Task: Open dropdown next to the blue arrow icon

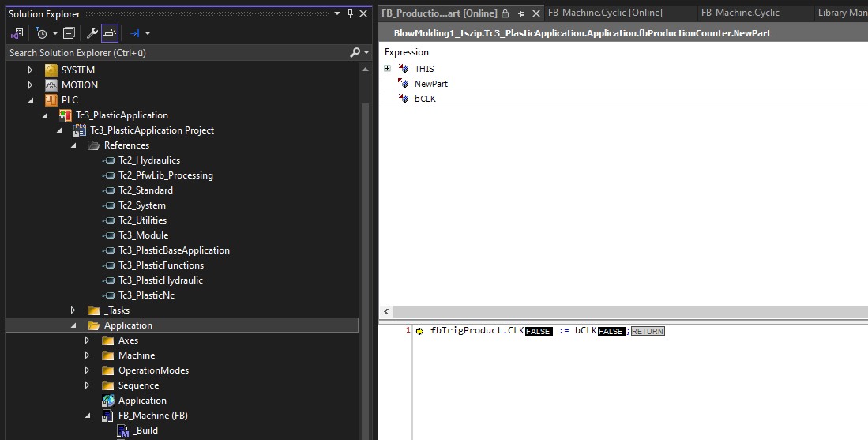Action: click(x=147, y=34)
